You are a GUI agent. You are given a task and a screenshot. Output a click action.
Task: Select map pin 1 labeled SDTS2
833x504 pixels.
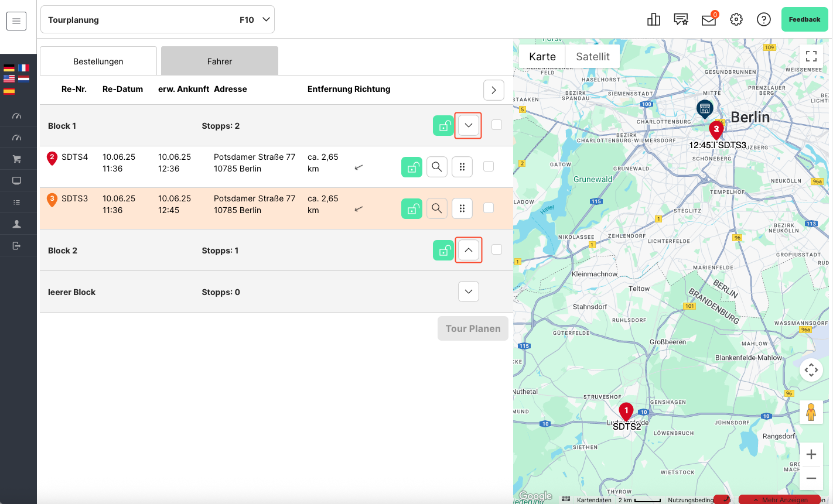pyautogui.click(x=626, y=412)
